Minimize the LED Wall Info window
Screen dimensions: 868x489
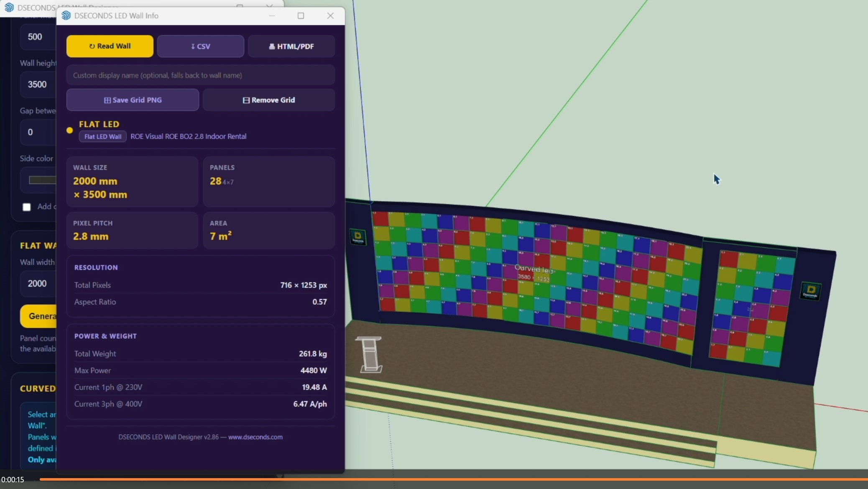pyautogui.click(x=272, y=15)
